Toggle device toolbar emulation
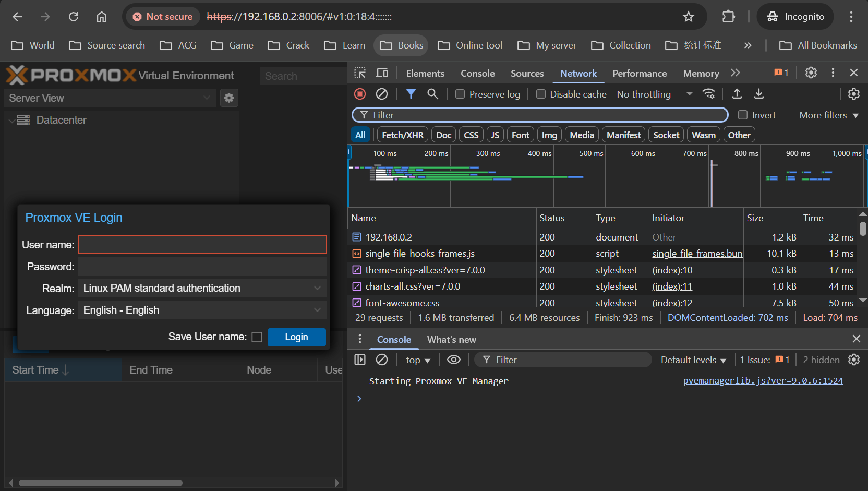This screenshot has height=491, width=868. tap(382, 73)
